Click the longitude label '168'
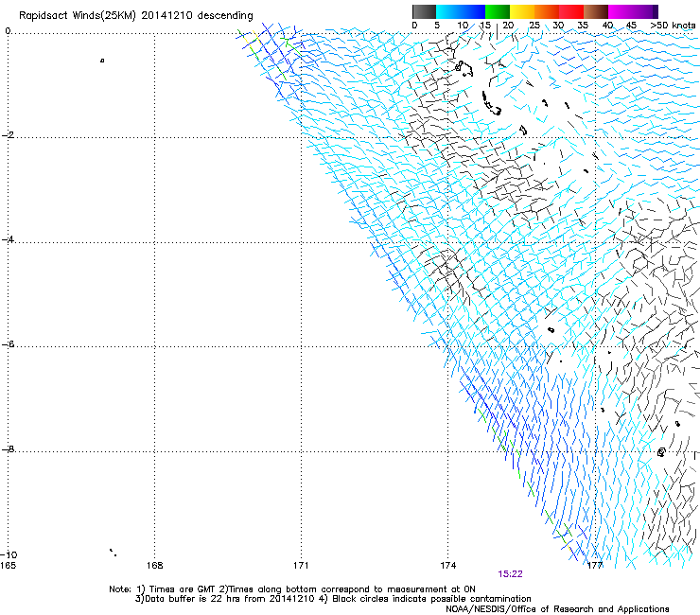 point(154,566)
